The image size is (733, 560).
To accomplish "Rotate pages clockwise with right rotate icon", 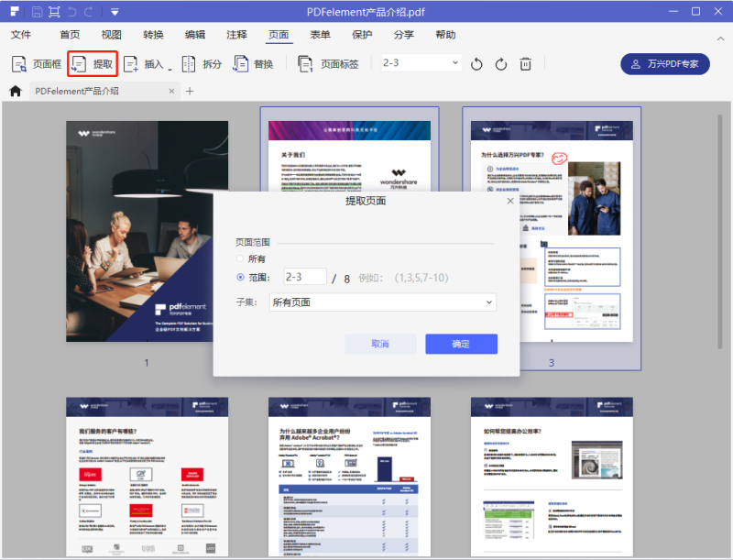I will pos(501,64).
